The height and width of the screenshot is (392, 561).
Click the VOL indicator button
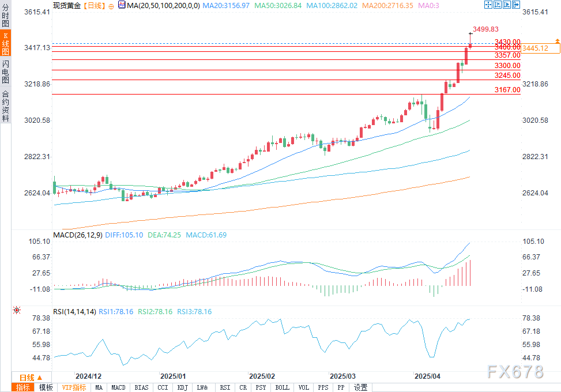tap(304, 387)
